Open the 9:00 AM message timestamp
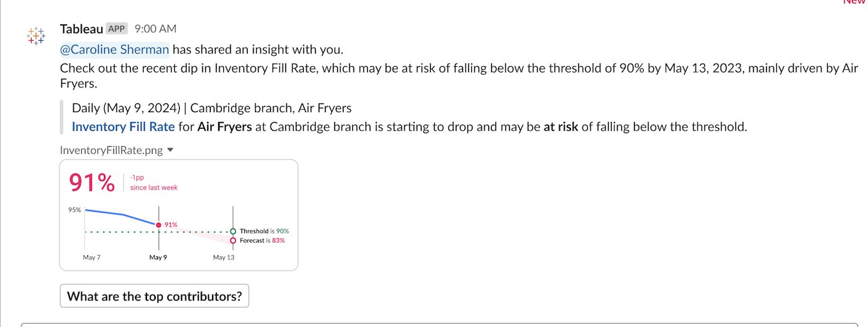This screenshot has height=327, width=868. pyautogui.click(x=155, y=28)
